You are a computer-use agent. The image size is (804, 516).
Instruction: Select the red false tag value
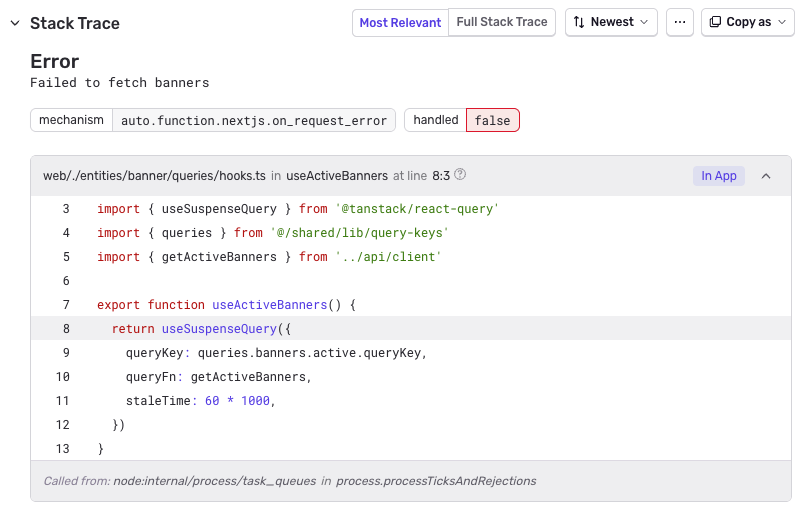pyautogui.click(x=492, y=120)
